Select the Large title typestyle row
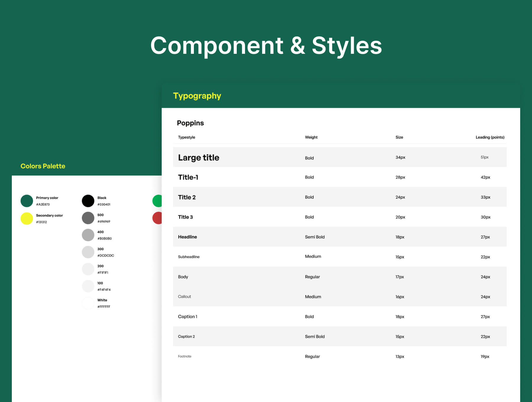This screenshot has height=402, width=532. (x=340, y=157)
